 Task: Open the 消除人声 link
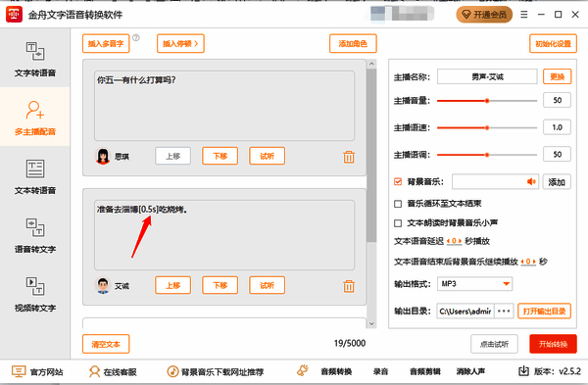click(470, 372)
